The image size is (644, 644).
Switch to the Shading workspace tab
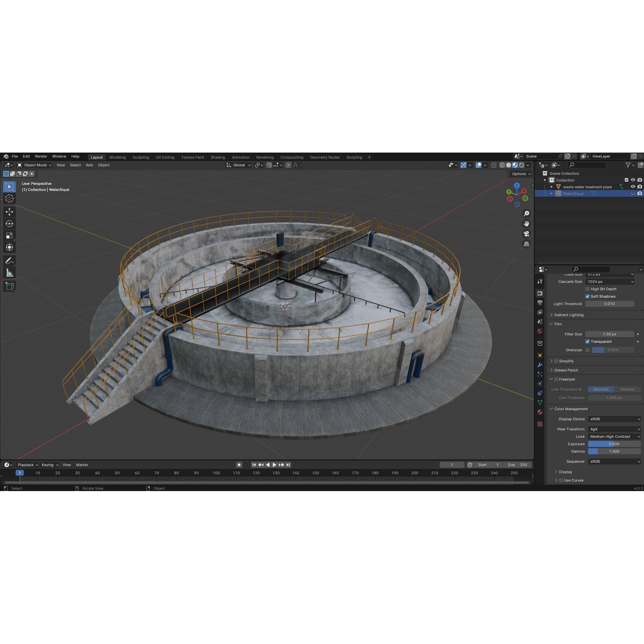coord(218,157)
